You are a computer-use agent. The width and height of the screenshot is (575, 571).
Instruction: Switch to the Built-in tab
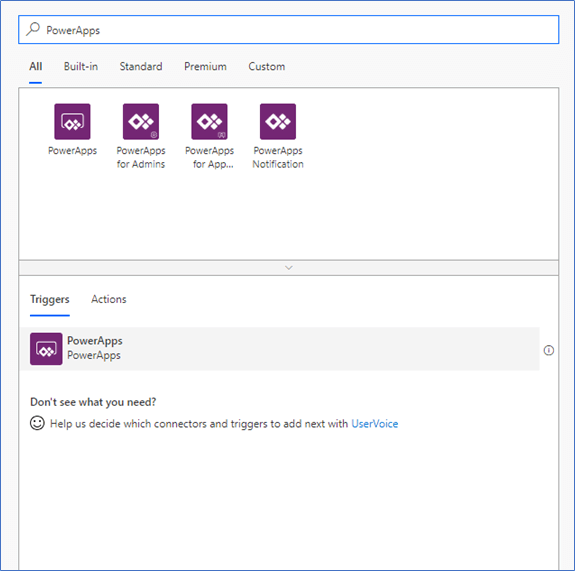[x=81, y=66]
